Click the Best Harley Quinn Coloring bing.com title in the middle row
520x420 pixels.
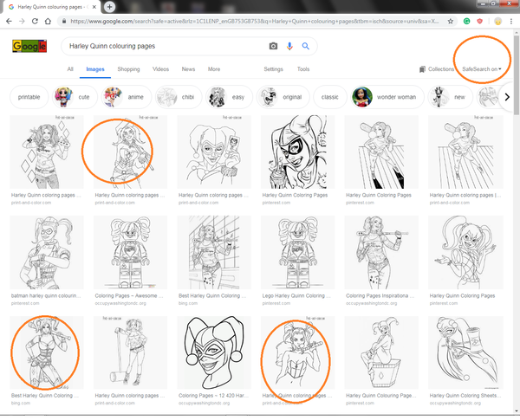(212, 295)
